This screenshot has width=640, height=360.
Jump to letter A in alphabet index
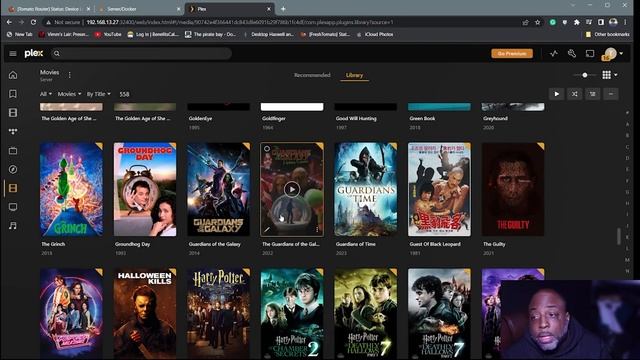pos(627,124)
